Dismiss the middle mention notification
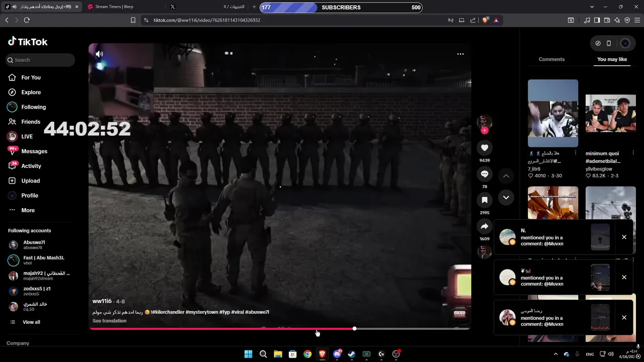The width and height of the screenshot is (644, 362). pyautogui.click(x=624, y=277)
